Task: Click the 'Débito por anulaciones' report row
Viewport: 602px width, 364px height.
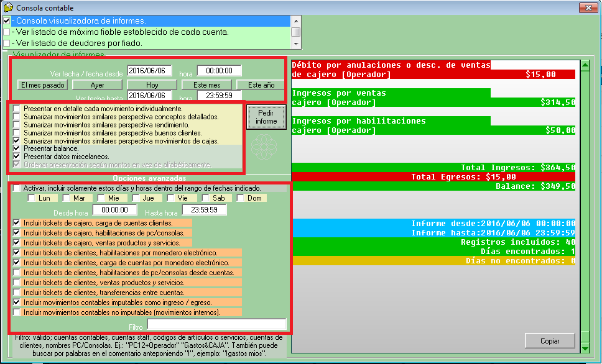Action: (433, 70)
